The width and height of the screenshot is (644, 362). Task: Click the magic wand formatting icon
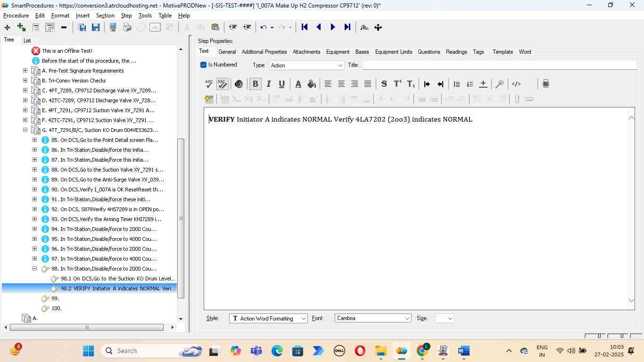coord(500,84)
